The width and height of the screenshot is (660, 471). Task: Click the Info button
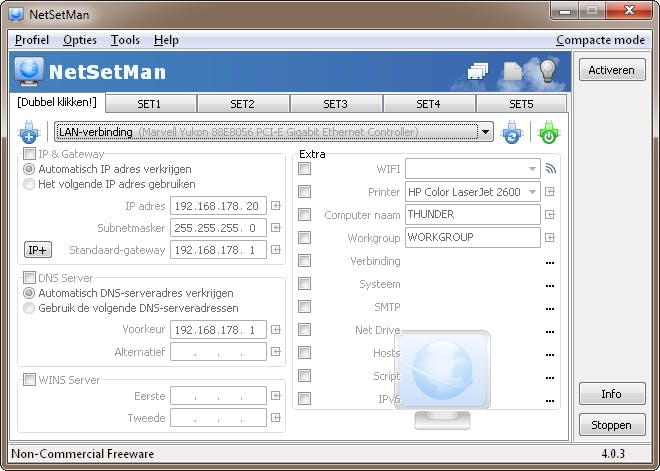(612, 394)
